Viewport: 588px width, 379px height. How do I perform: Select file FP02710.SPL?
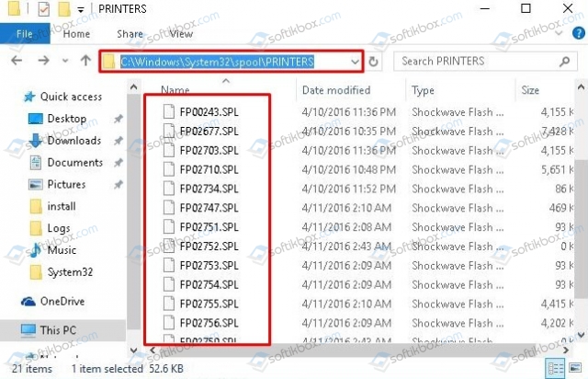[x=209, y=169]
